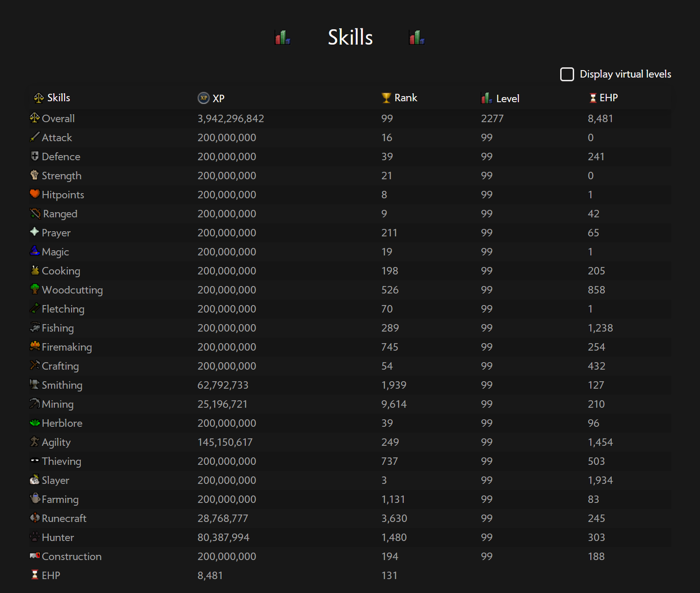Click Fishing EHP value 1,238

[601, 328]
